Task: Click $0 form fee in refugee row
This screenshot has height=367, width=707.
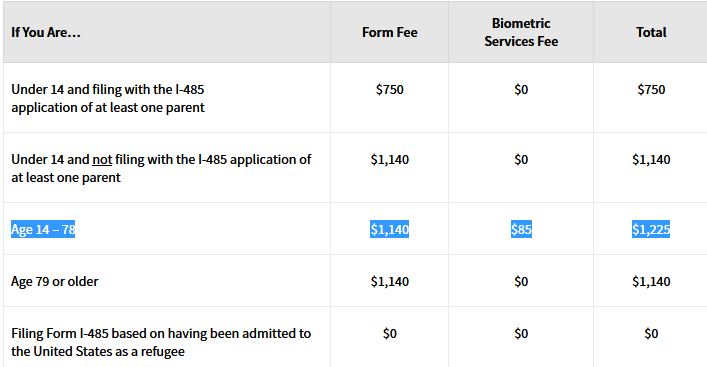Action: (390, 334)
